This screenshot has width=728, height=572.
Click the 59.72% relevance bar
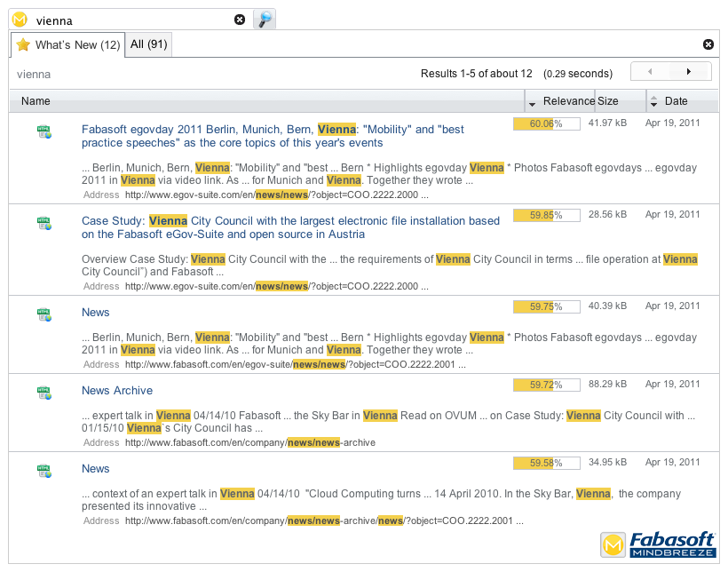(x=547, y=385)
